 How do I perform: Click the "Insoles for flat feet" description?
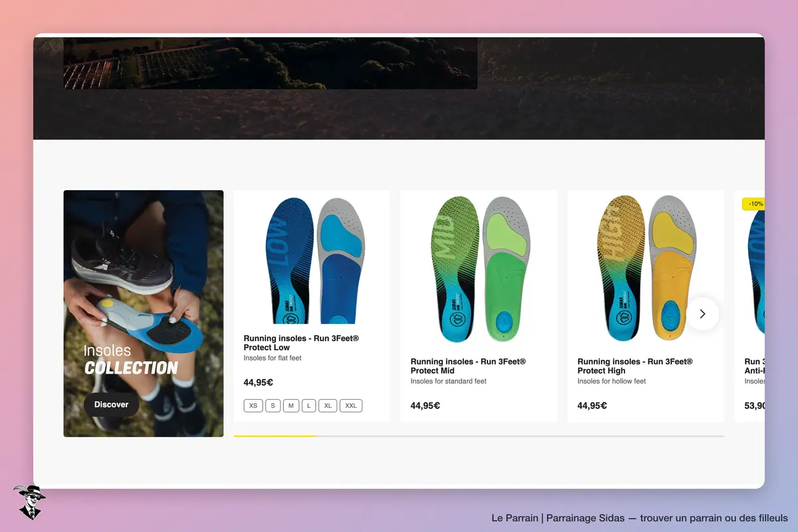(273, 358)
